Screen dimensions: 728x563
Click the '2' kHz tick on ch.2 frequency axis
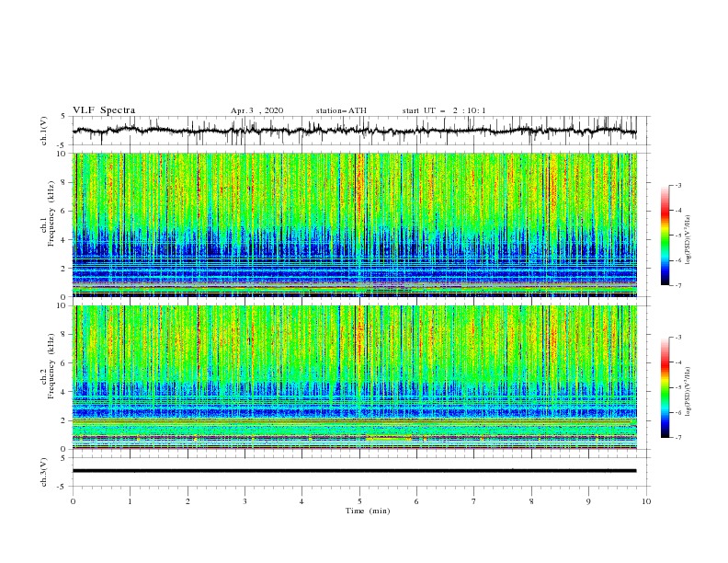click(63, 420)
